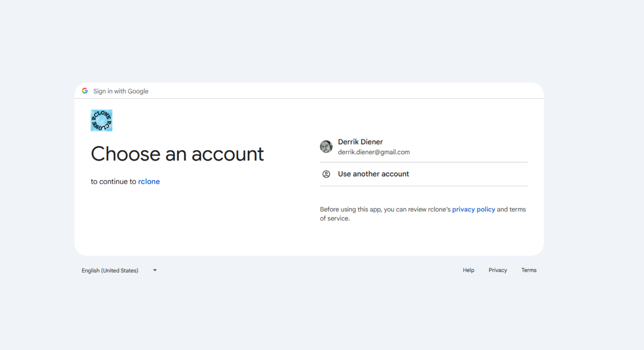Open the Terms footer link
Image resolution: width=644 pixels, height=350 pixels.
pos(529,270)
